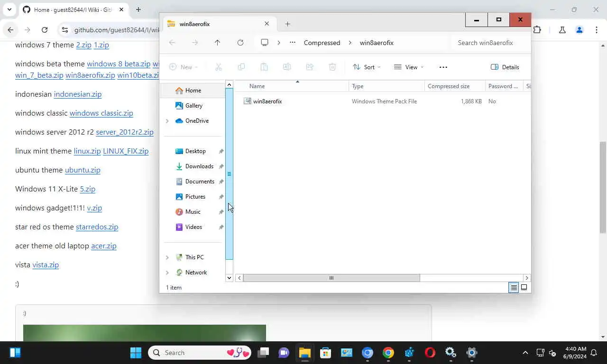
Task: Show hidden system tray icons
Action: pos(525,353)
